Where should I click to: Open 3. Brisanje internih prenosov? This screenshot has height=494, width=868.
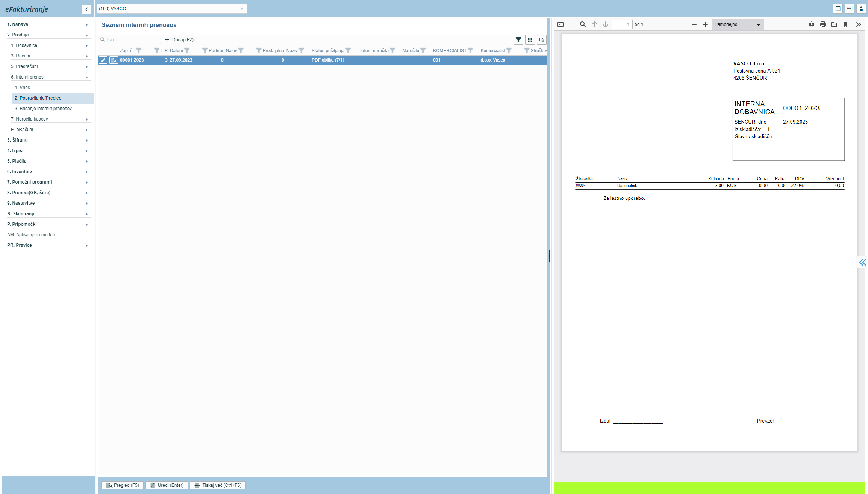tap(53, 109)
